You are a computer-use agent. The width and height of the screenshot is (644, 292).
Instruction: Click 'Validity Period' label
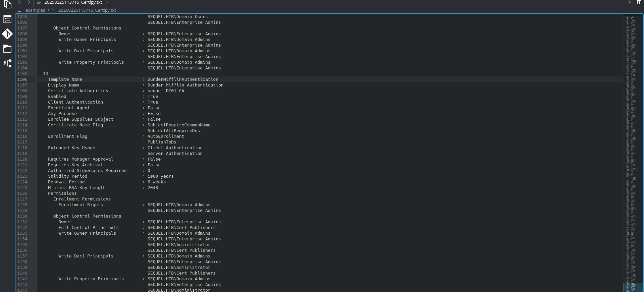[x=67, y=176]
